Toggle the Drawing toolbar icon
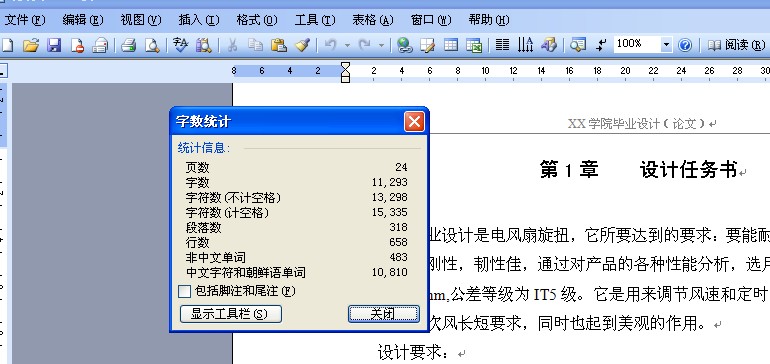The image size is (770, 364). [549, 46]
